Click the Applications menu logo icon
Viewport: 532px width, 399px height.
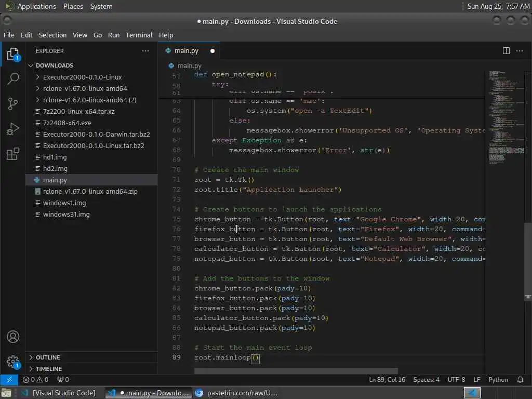point(10,6)
